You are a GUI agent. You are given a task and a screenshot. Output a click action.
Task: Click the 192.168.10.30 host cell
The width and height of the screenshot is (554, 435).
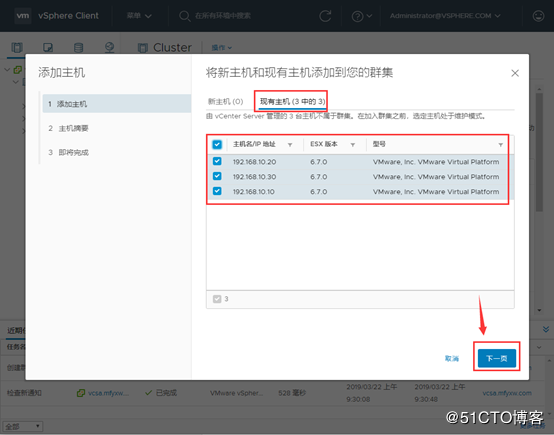coord(254,177)
